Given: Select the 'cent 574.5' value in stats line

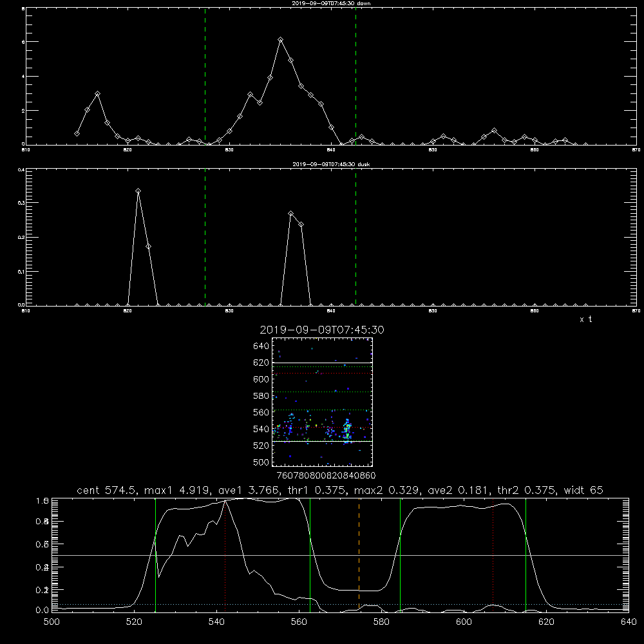Looking at the screenshot, I should 107,490.
